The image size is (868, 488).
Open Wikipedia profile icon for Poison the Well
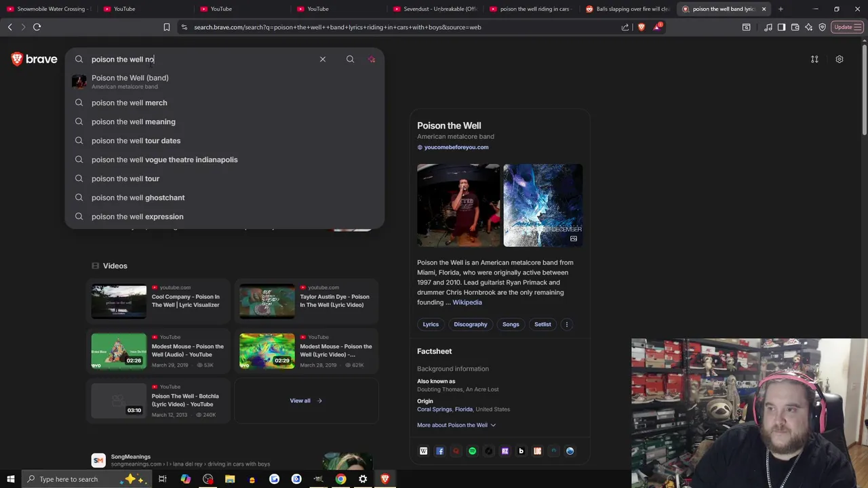[424, 451]
